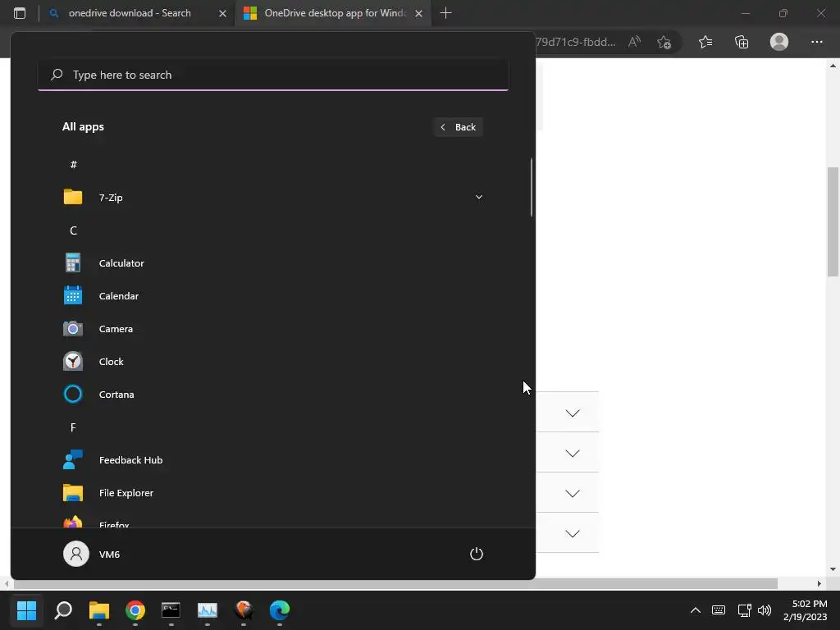Click the Edge address bar URL text
This screenshot has width=840, height=630.
(x=576, y=42)
